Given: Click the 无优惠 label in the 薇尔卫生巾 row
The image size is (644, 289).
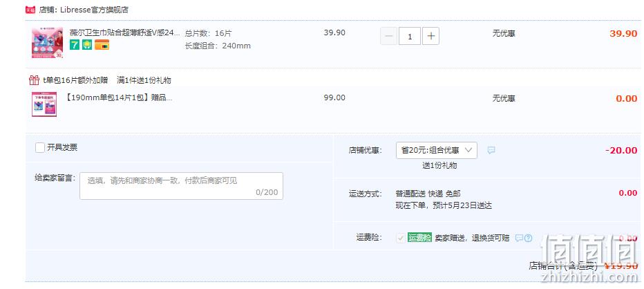Looking at the screenshot, I should coord(504,33).
